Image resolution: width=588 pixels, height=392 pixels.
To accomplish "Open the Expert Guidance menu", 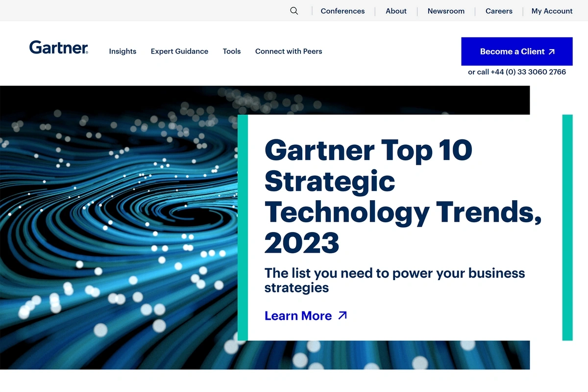I will [x=179, y=51].
